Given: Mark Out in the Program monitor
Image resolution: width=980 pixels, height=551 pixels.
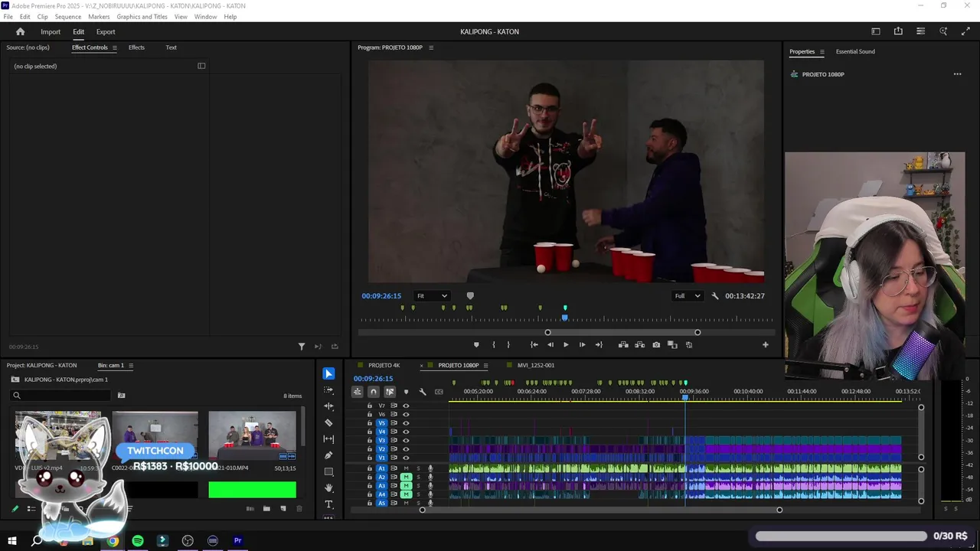Looking at the screenshot, I should (x=508, y=345).
